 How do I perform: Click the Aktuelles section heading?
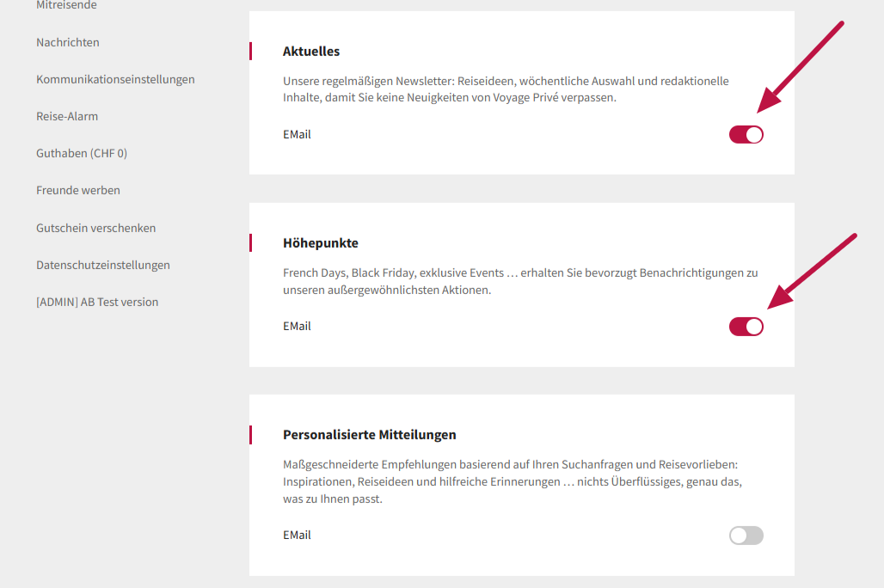coord(311,52)
